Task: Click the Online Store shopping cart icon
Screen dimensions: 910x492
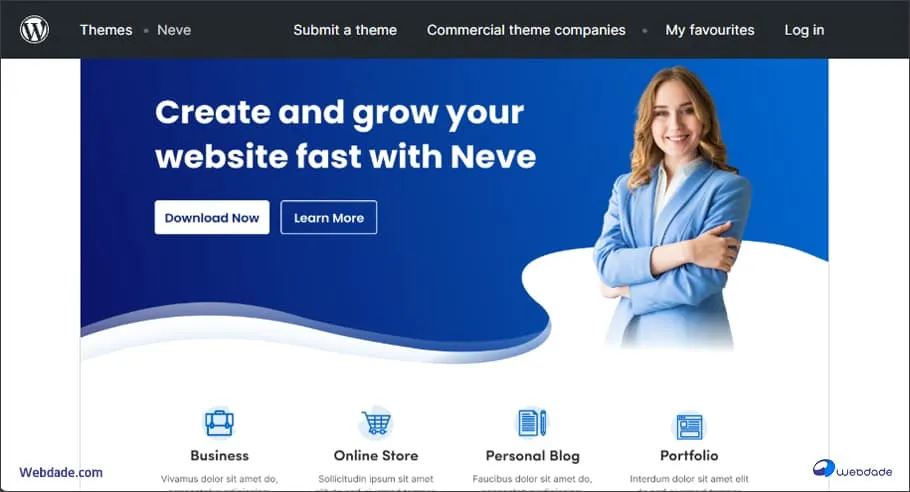Action: (x=376, y=422)
